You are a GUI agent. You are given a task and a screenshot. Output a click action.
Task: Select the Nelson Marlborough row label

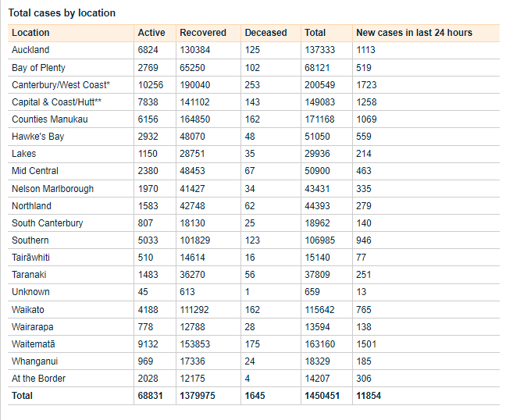coord(52,189)
